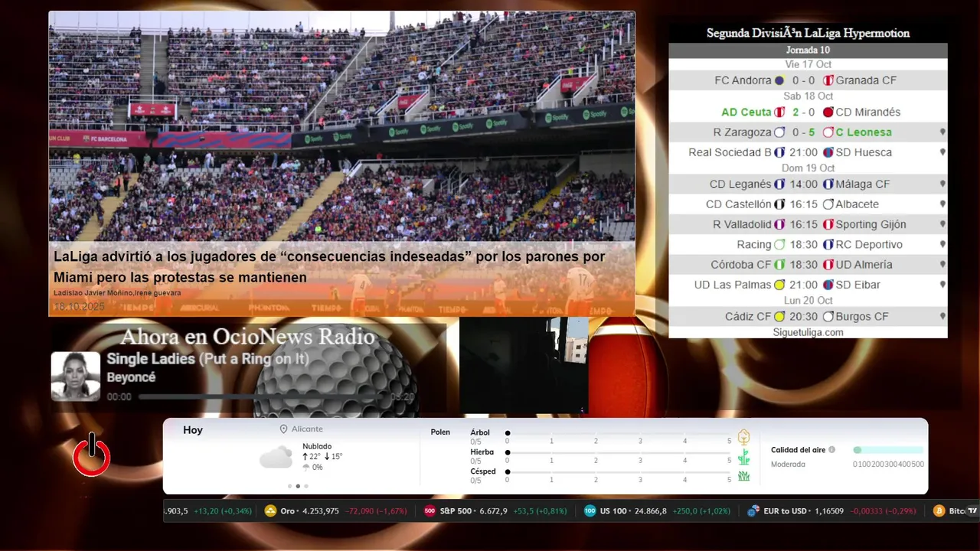Select the active dark weather carousel dot
Screen dimensions: 980x551
point(298,486)
